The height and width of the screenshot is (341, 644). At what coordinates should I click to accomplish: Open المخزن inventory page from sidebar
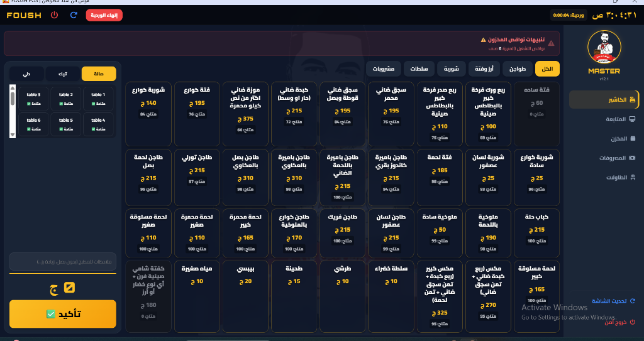604,139
